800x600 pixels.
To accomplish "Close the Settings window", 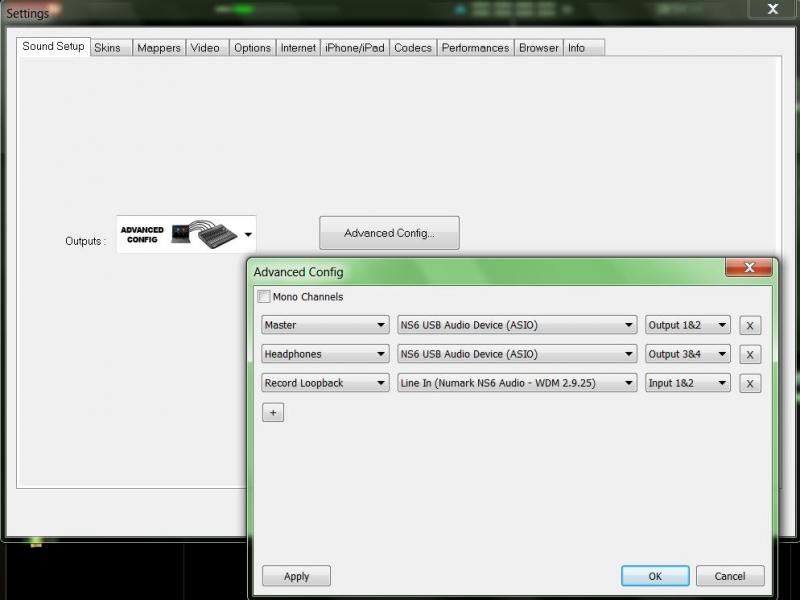I will pyautogui.click(x=773, y=9).
